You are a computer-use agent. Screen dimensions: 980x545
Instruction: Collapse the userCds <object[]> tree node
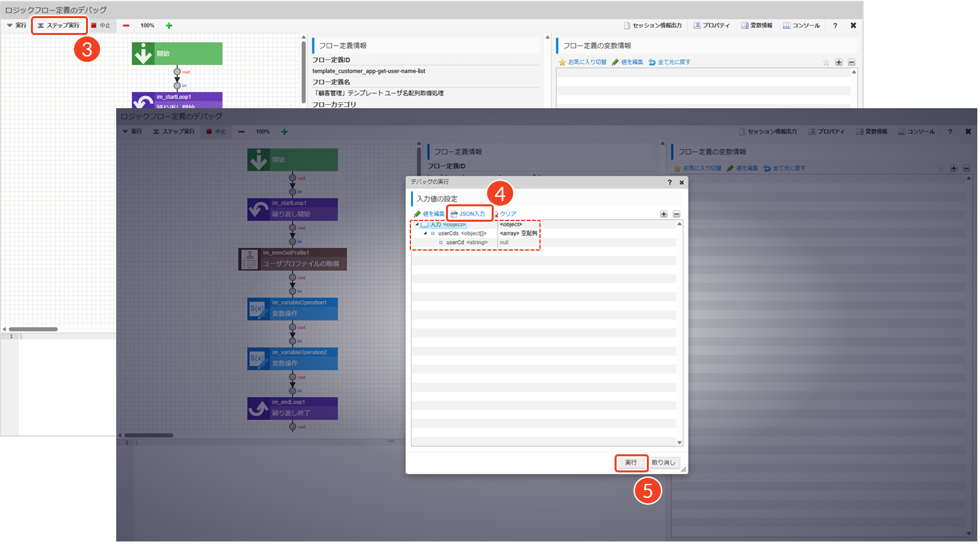pos(425,233)
